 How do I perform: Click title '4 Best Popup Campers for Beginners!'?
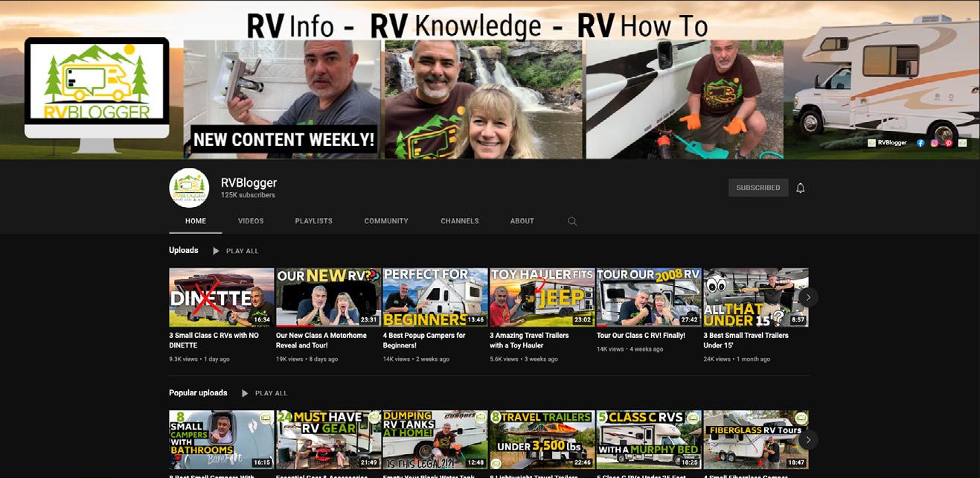point(424,340)
